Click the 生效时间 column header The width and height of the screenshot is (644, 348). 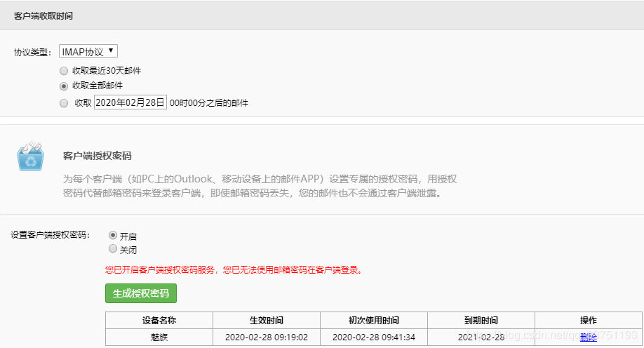pyautogui.click(x=267, y=321)
